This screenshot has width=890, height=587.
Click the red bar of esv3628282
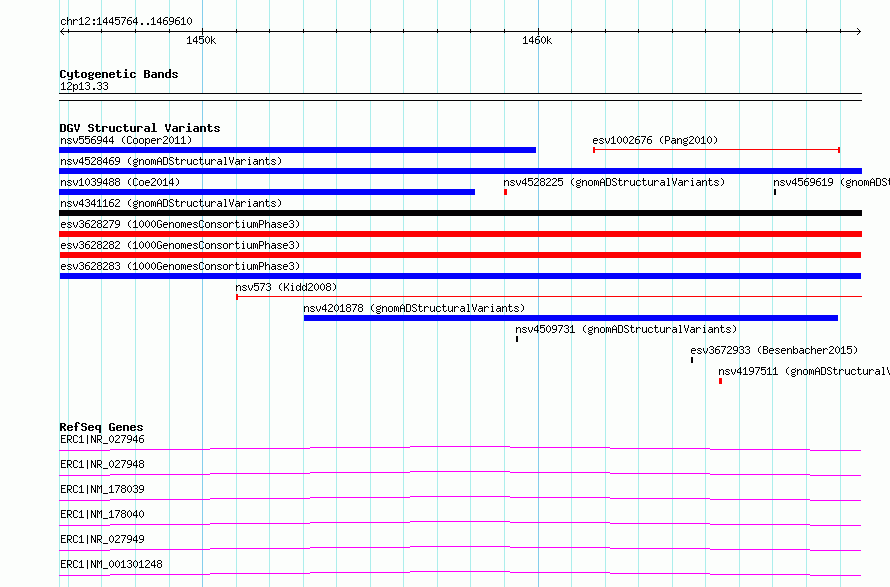[x=460, y=255]
